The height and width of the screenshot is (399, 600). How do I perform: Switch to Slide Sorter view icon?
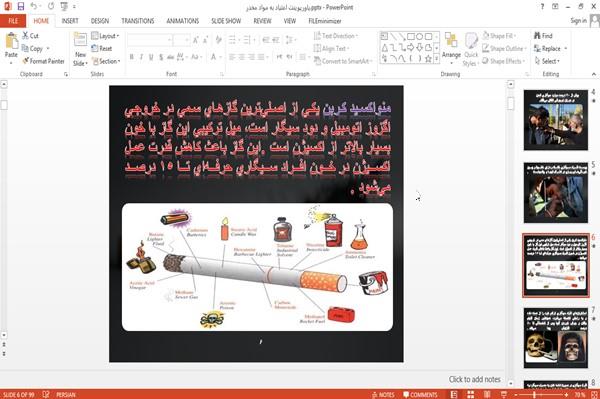pyautogui.click(x=471, y=395)
